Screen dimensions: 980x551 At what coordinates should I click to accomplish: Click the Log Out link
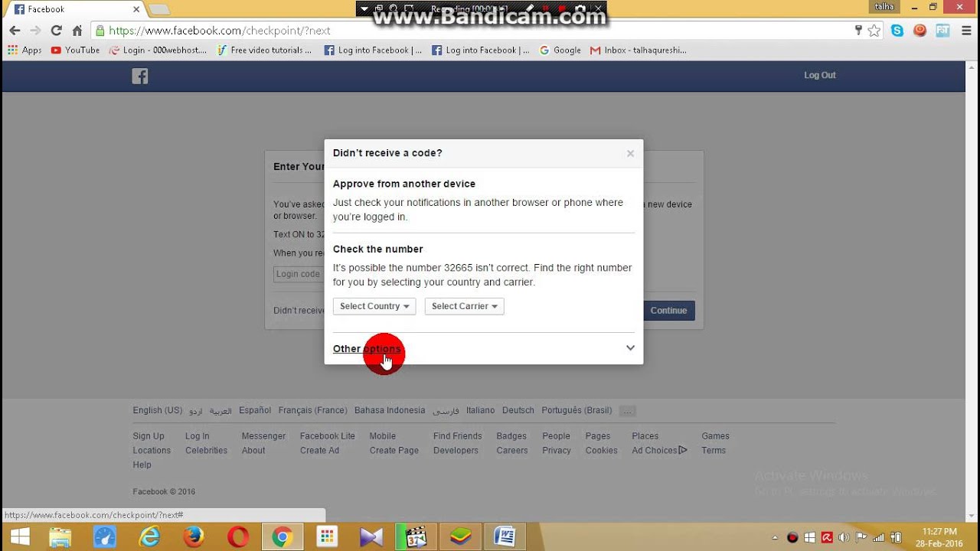coord(819,75)
